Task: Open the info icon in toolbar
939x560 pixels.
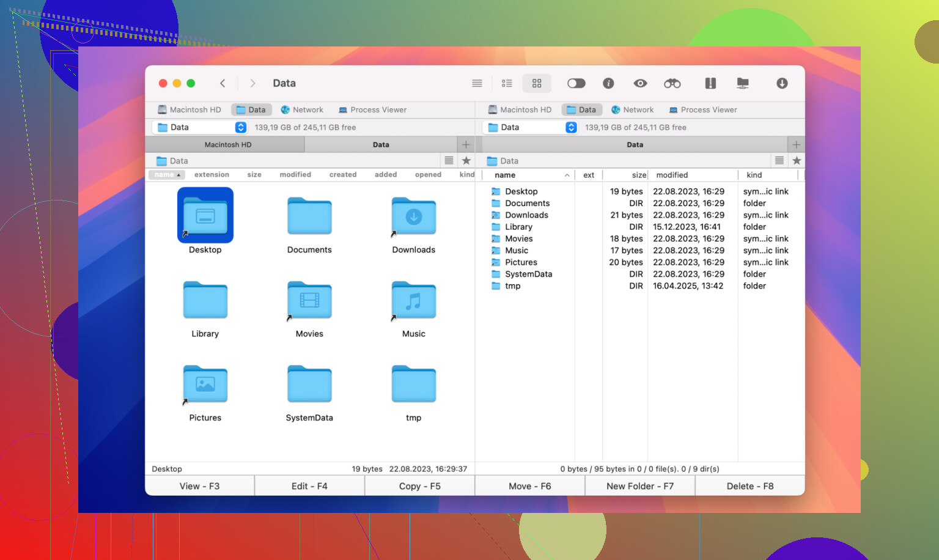Action: (x=608, y=83)
